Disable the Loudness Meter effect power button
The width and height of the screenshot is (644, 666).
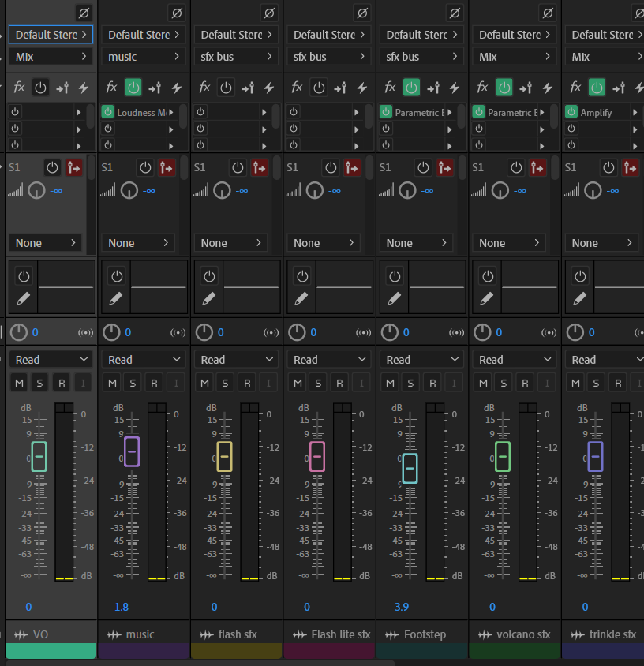[108, 112]
